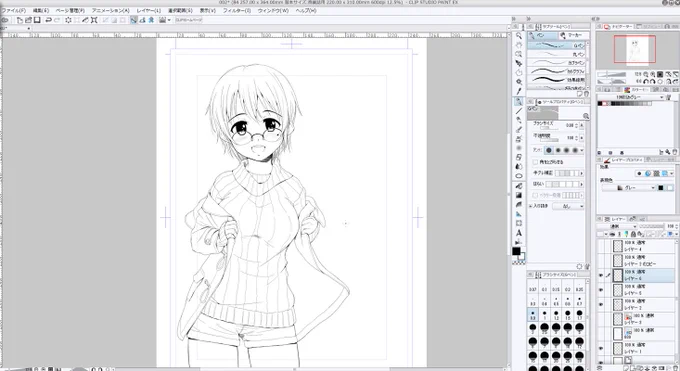Delete sub tool with trash icon

586,94
